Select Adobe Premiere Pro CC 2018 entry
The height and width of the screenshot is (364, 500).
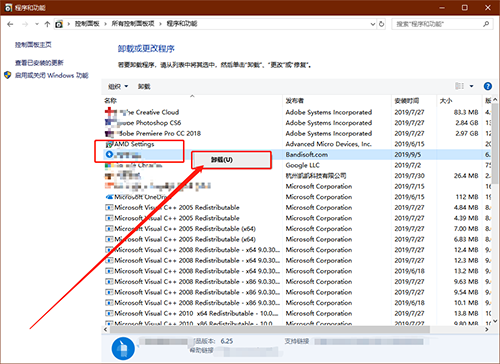pyautogui.click(x=296, y=133)
